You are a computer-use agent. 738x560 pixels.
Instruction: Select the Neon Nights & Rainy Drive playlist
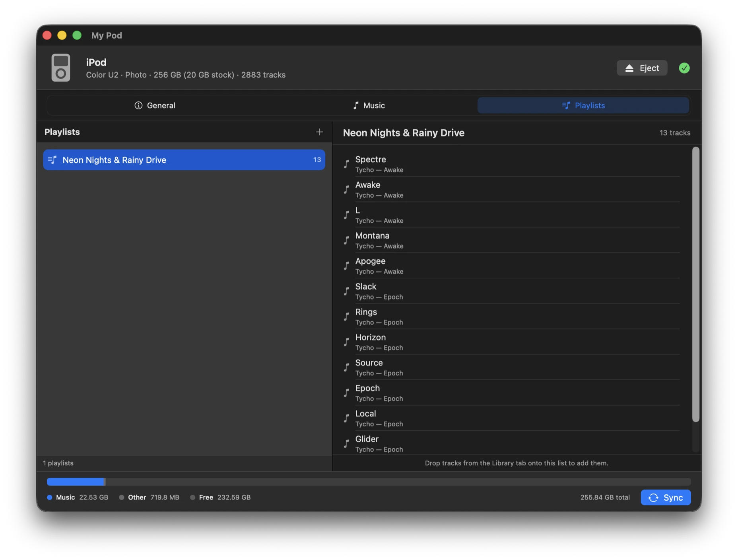coord(184,160)
